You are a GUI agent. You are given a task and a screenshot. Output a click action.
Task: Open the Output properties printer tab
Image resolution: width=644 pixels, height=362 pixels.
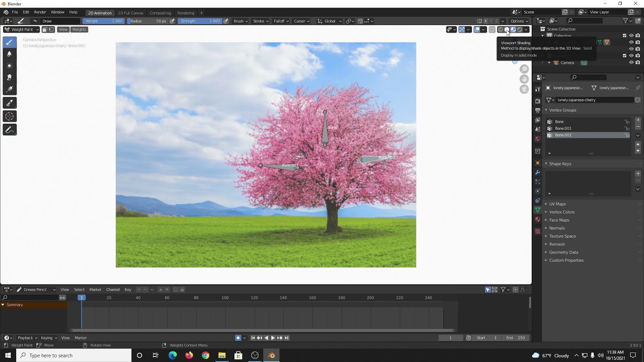pos(537,110)
